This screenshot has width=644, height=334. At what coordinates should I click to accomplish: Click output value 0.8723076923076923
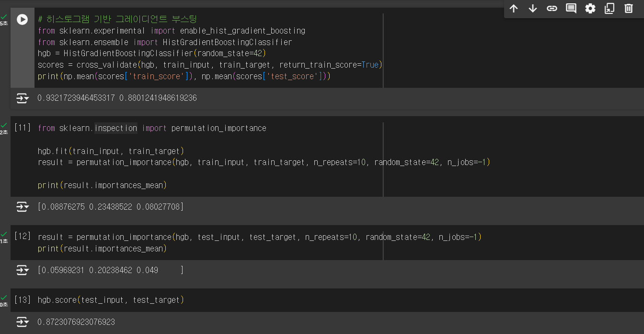point(76,322)
